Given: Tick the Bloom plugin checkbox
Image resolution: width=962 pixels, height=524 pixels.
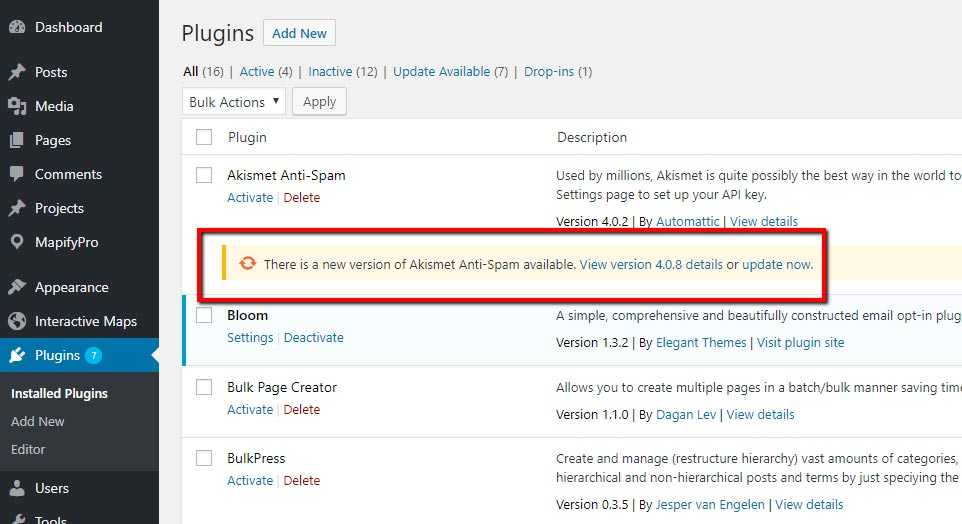Looking at the screenshot, I should [x=204, y=315].
